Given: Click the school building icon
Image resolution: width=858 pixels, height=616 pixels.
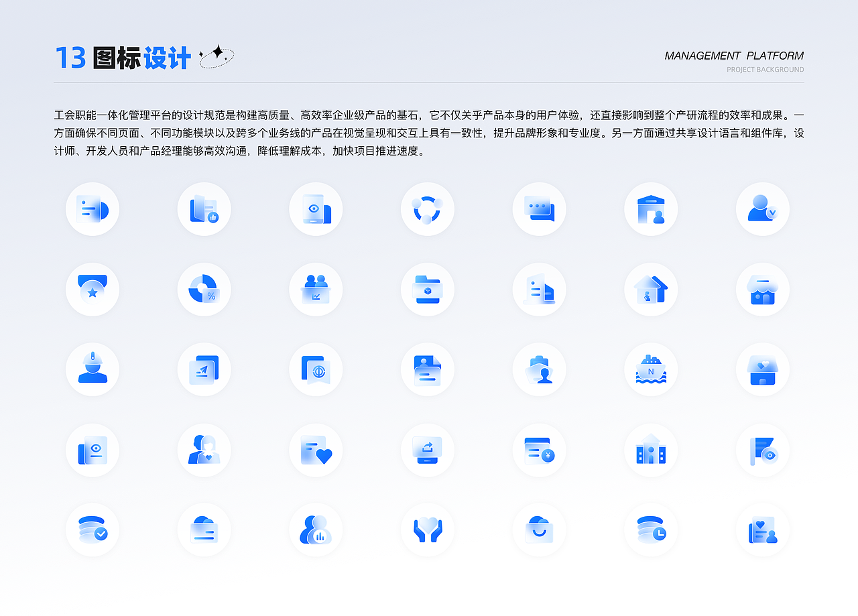Looking at the screenshot, I should point(651,450).
